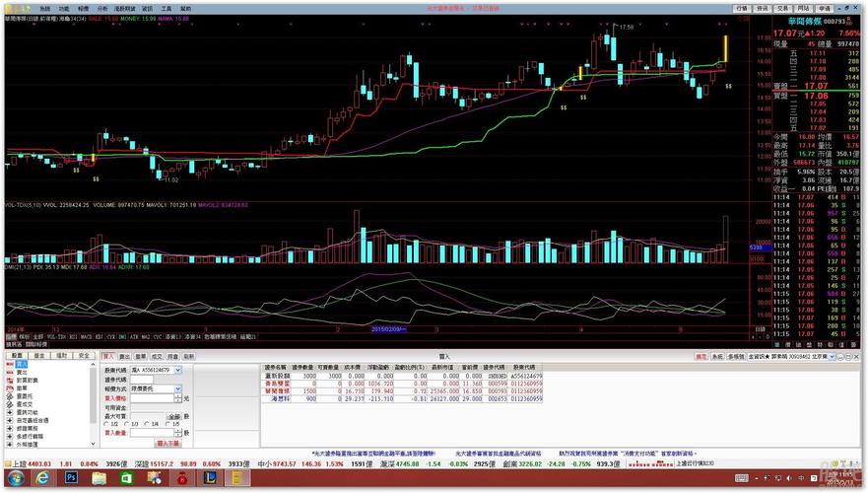Expand the 查詢功能 tree node
868x493 pixels.
(x=10, y=413)
